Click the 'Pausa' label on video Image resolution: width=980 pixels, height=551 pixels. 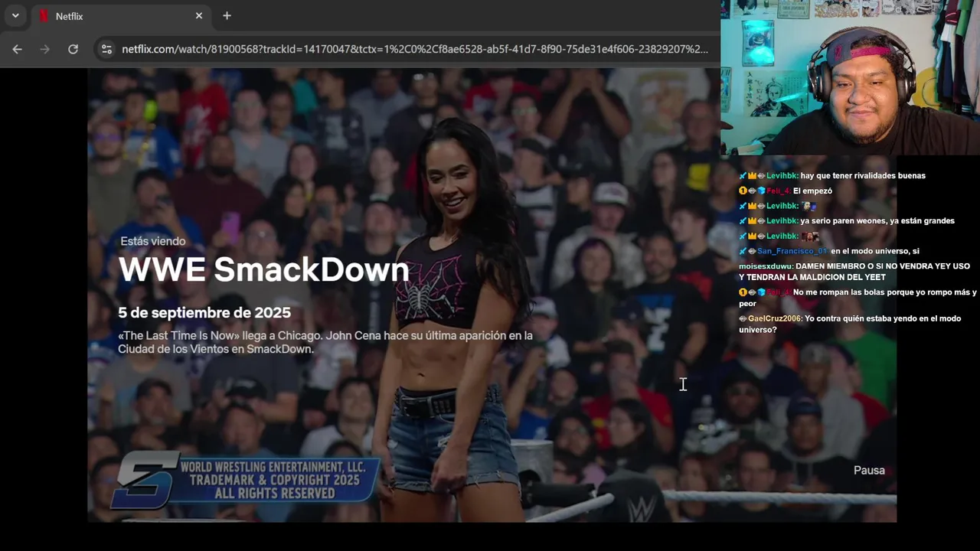click(869, 470)
